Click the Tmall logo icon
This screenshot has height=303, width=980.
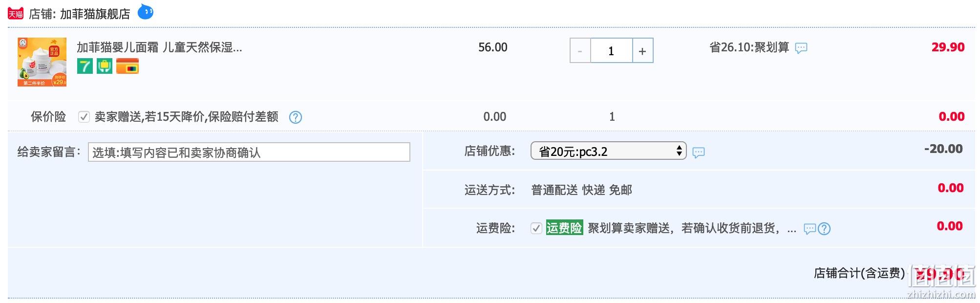[16, 14]
